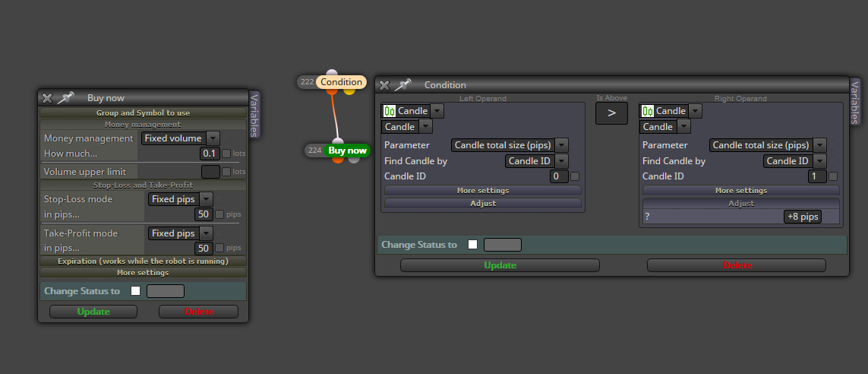
Task: Collapse the Money management section header
Action: point(143,125)
